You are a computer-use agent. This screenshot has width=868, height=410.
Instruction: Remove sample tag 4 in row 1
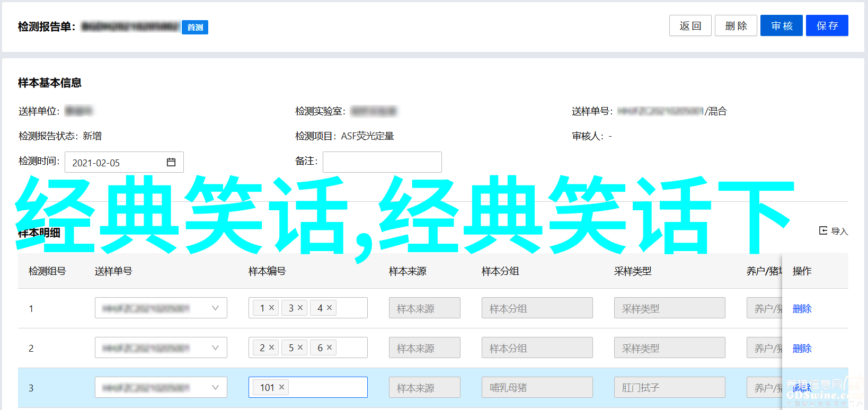pos(329,307)
